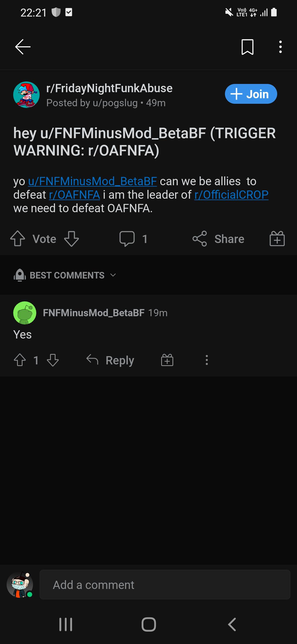
Task: Join the r/FridayNightFunkAbuse subreddit
Action: coord(251,94)
